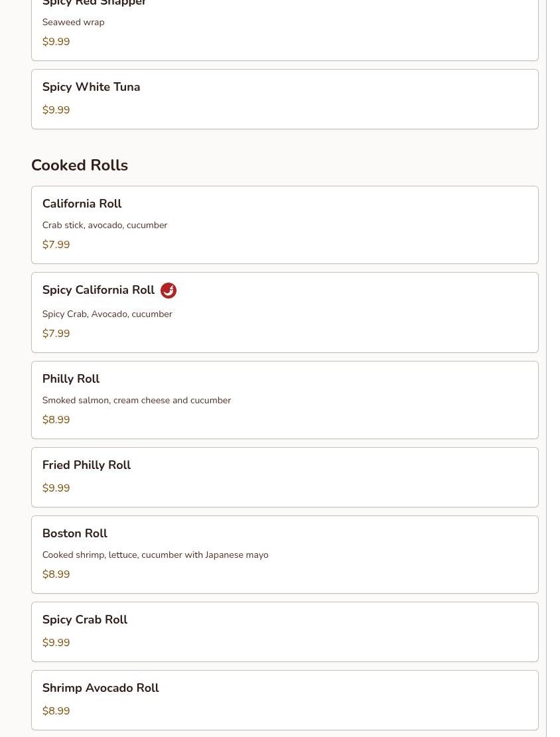
Task: Choose the Philly Roll menu item
Action: [x=285, y=400]
